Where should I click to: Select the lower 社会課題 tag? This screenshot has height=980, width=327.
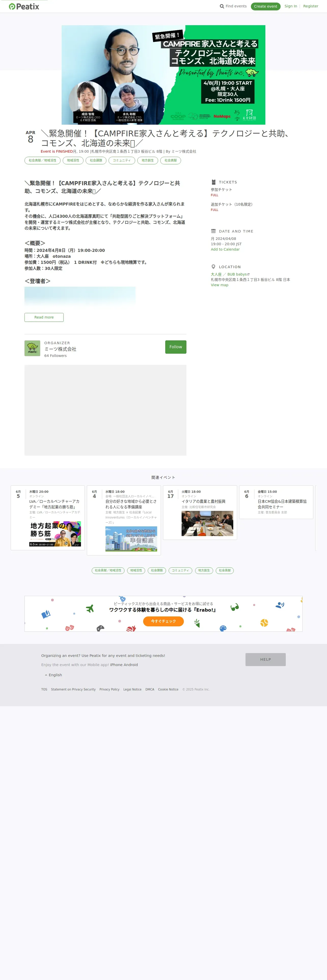[x=157, y=570]
